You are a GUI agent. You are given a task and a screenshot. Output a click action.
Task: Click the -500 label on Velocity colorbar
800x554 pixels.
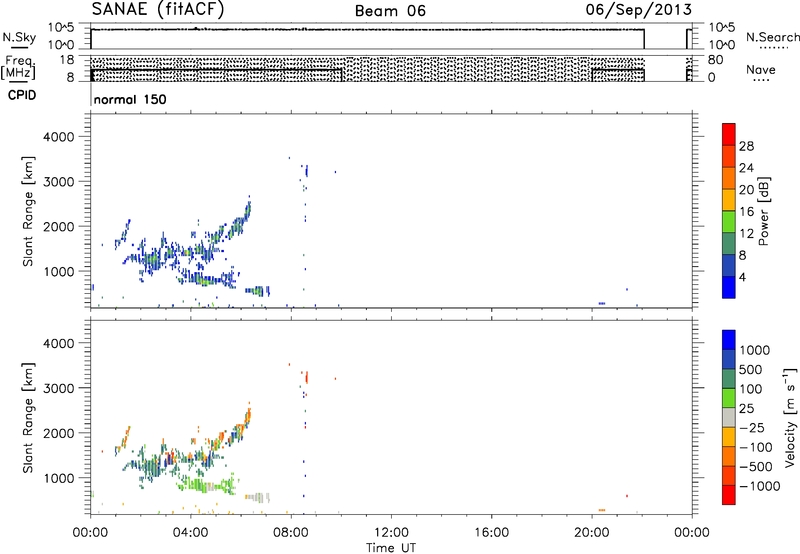(756, 467)
